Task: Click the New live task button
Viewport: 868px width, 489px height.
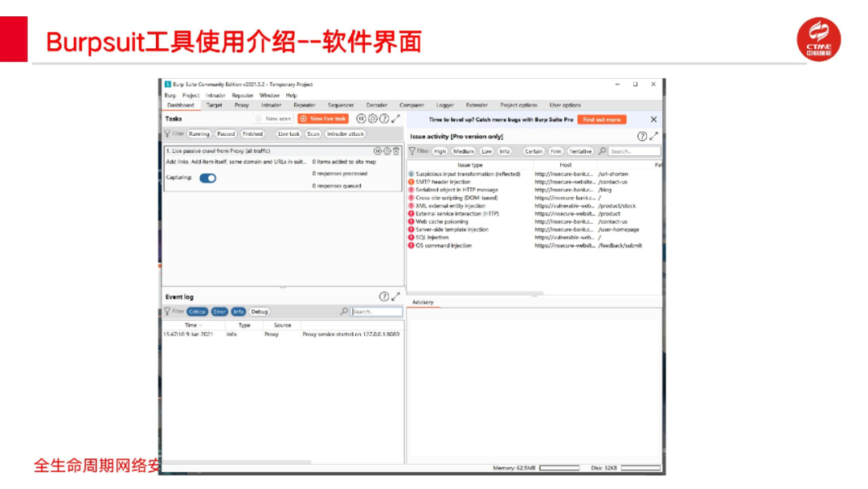Action: (x=323, y=118)
